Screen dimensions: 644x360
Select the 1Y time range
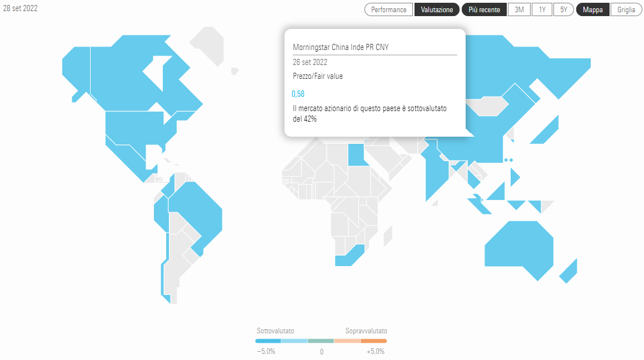[x=542, y=9]
